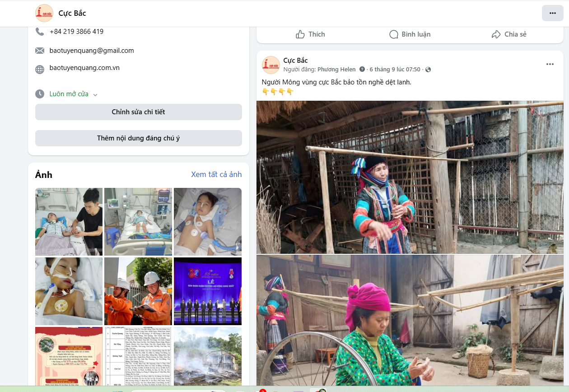Open the three-dot menu on the Cực Bắc post
569x392 pixels.
click(x=550, y=64)
